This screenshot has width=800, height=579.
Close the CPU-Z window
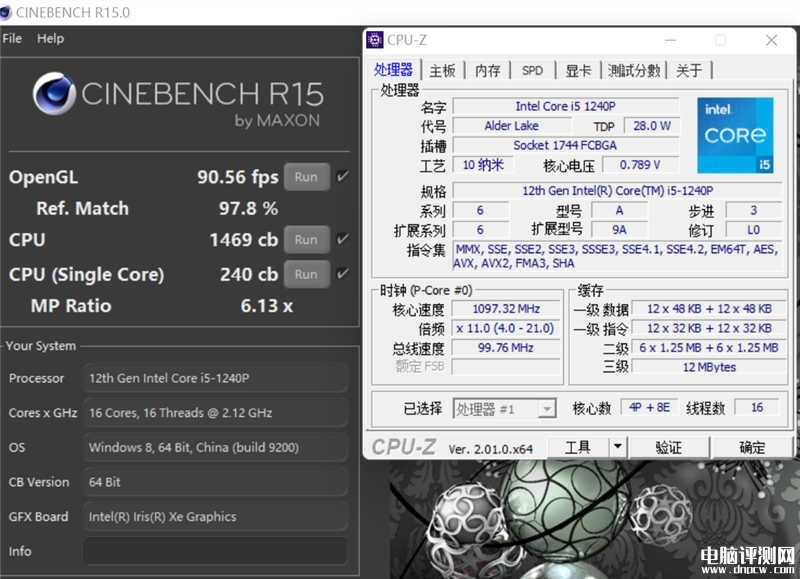coord(771,40)
